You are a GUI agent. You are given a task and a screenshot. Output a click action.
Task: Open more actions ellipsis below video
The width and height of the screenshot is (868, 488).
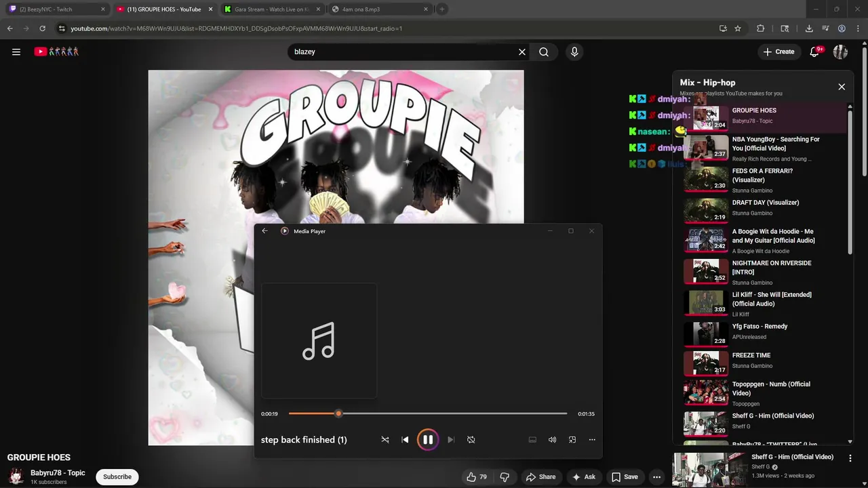click(656, 477)
